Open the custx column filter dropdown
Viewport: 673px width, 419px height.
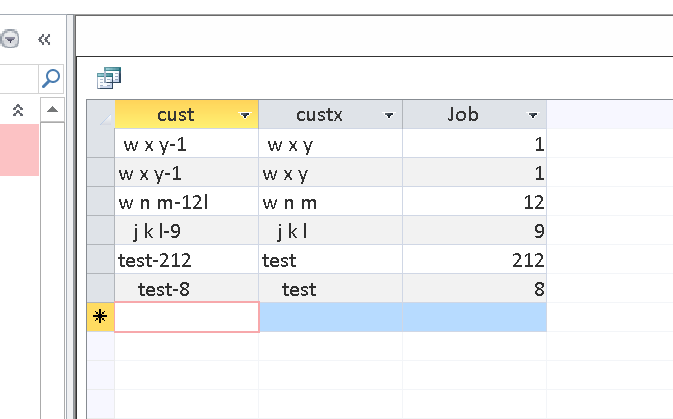(x=389, y=116)
